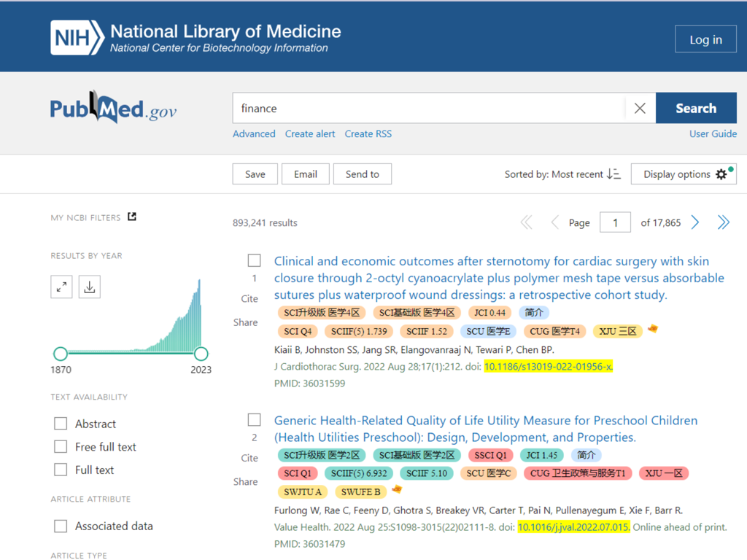Image resolution: width=747 pixels, height=560 pixels.
Task: Open the Advanced search page
Action: tap(254, 133)
